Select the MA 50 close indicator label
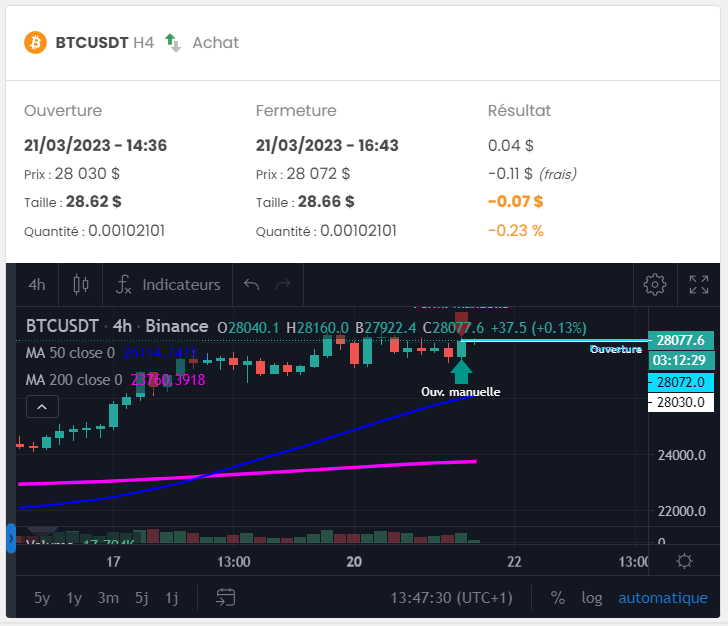 70,353
